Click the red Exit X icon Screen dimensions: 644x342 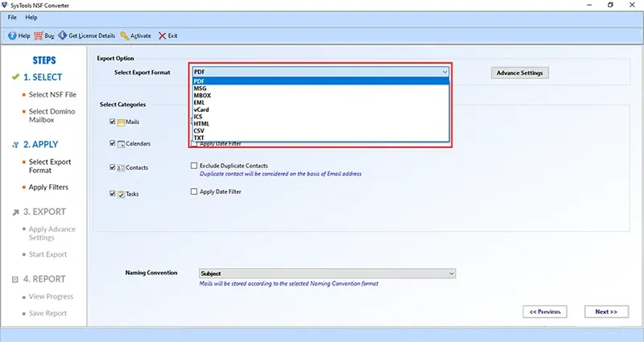tap(163, 35)
